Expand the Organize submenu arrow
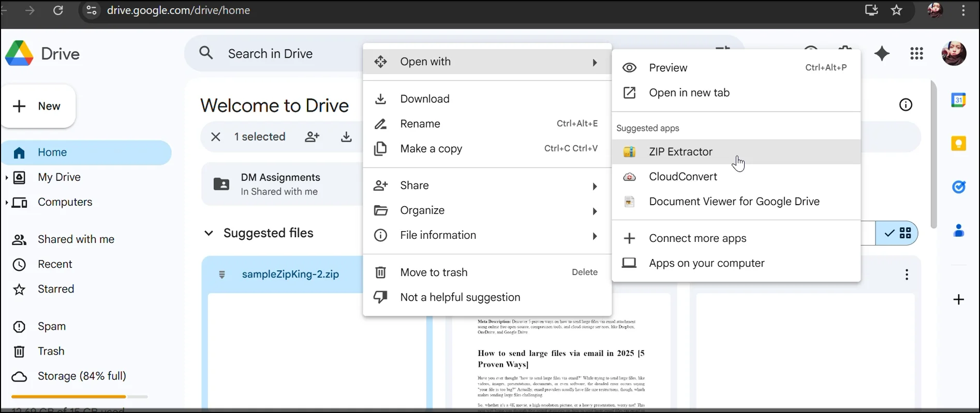Viewport: 980px width, 413px height. tap(595, 211)
